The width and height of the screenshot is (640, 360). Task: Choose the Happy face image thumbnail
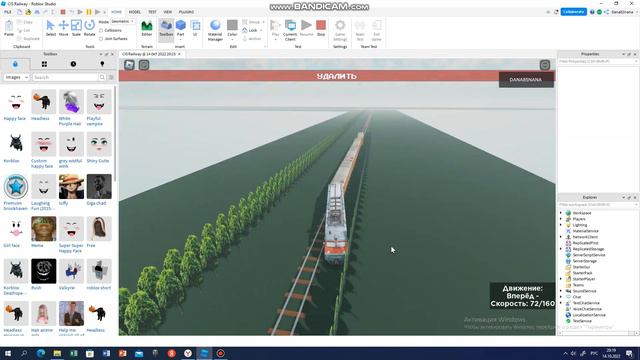click(16, 102)
